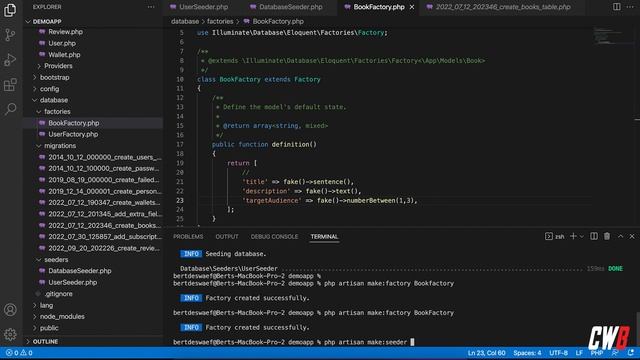
Task: Open the 2022_07_12_202346_create_books migration file
Action: pyautogui.click(x=104, y=225)
